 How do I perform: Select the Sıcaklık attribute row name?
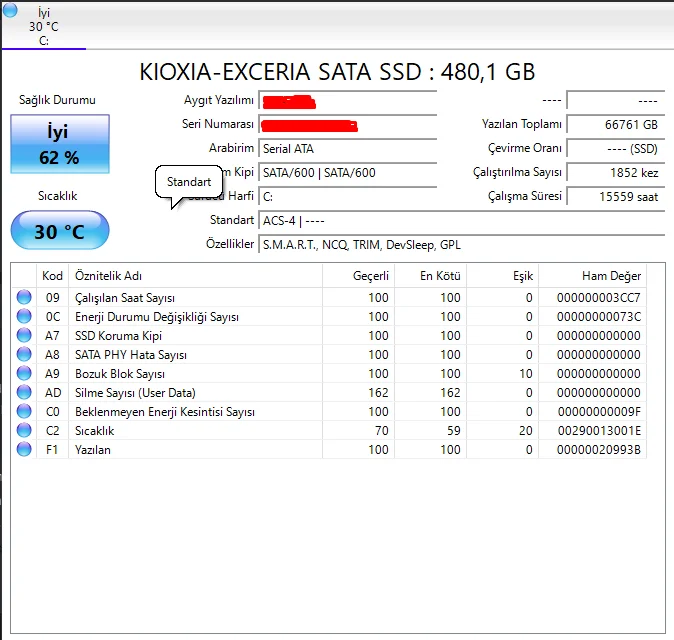pyautogui.click(x=95, y=431)
